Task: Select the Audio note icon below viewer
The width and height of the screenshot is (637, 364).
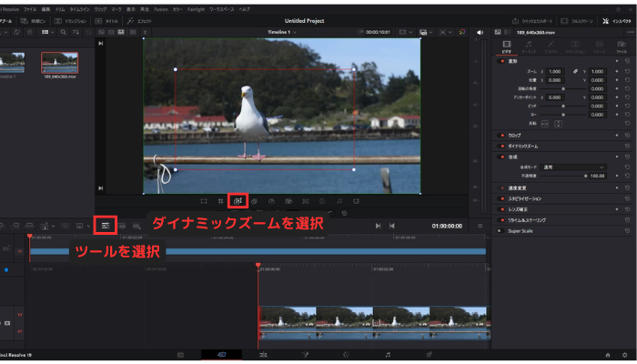Action: pyautogui.click(x=339, y=201)
